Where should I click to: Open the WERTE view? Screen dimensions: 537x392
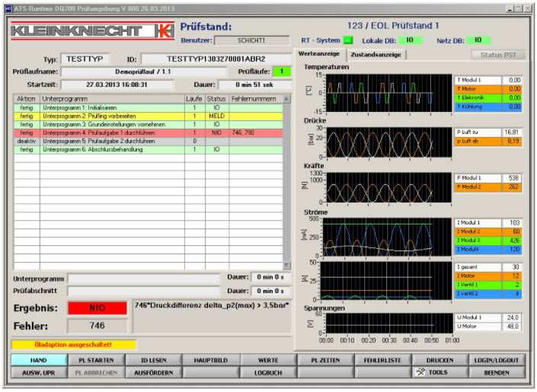point(268,360)
